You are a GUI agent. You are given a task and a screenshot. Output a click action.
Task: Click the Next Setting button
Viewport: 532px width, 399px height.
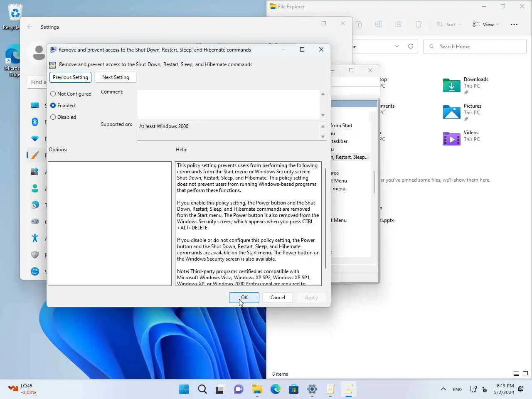coord(116,77)
